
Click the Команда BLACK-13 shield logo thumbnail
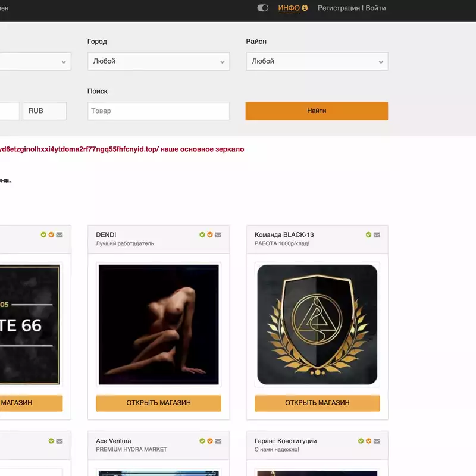pyautogui.click(x=317, y=324)
